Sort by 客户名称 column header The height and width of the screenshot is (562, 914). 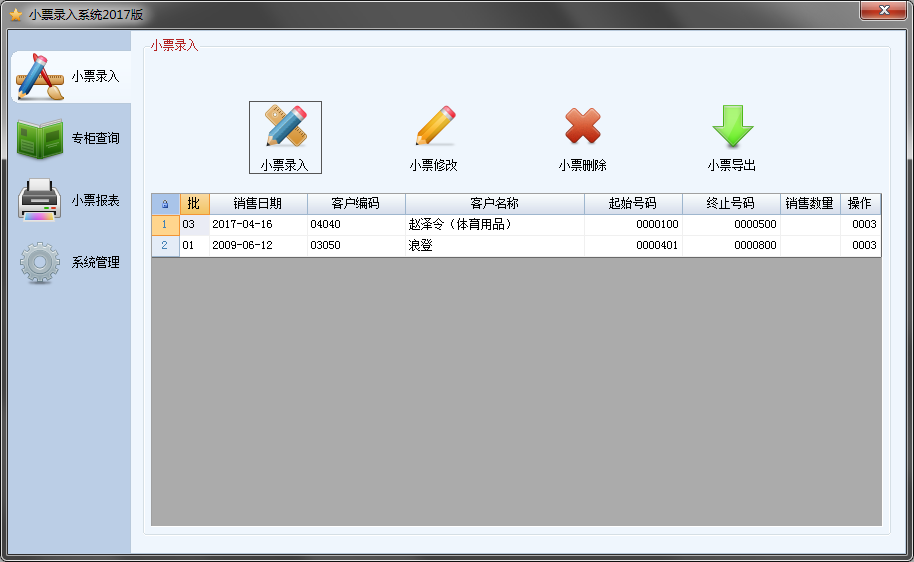495,204
